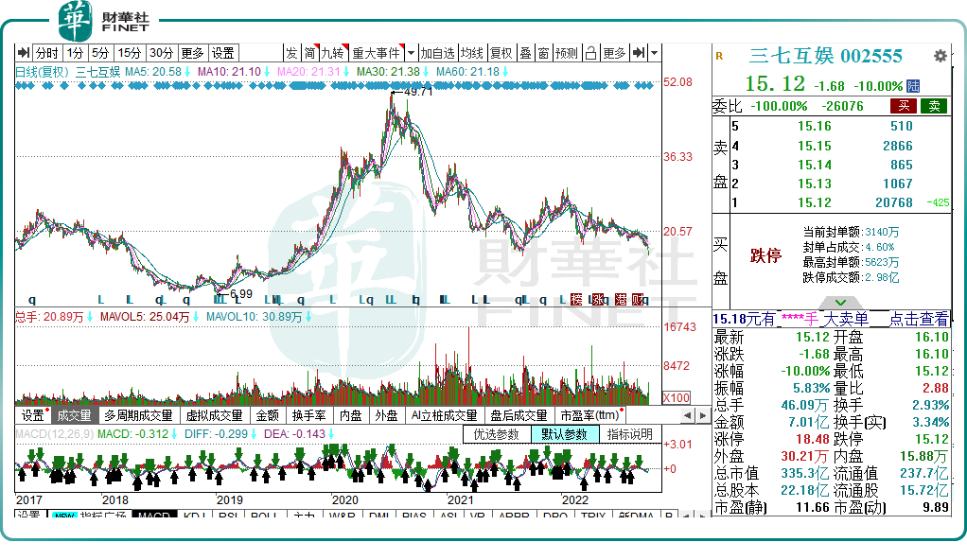Image resolution: width=967 pixels, height=560 pixels.
Task: Select the 虚拟成交量 tab
Action: [214, 415]
